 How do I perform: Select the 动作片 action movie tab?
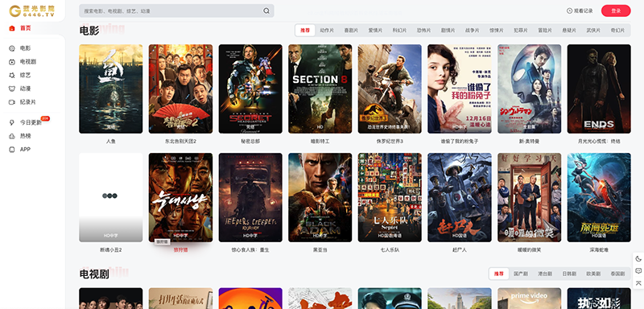pos(327,31)
